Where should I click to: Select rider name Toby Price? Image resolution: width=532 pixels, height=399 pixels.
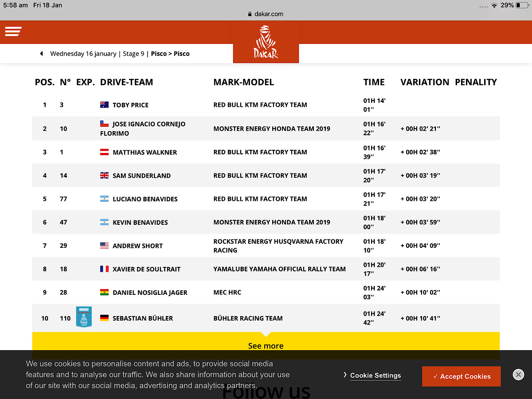(131, 105)
